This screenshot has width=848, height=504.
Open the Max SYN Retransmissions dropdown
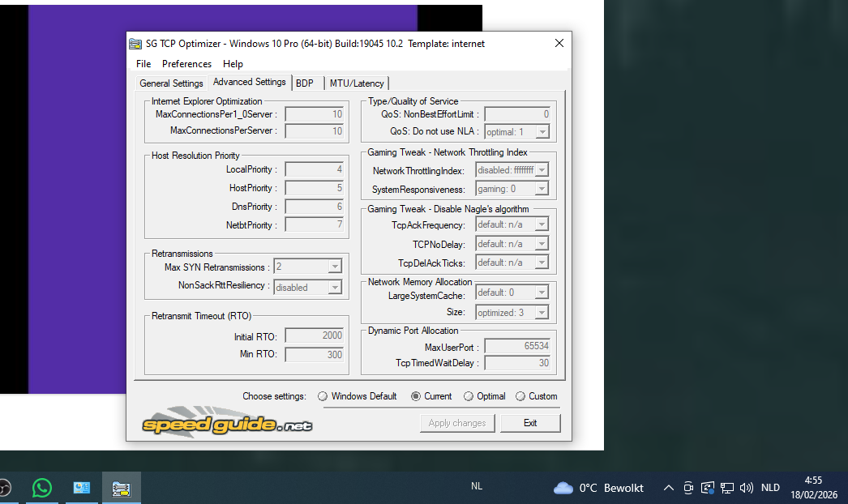pos(335,267)
